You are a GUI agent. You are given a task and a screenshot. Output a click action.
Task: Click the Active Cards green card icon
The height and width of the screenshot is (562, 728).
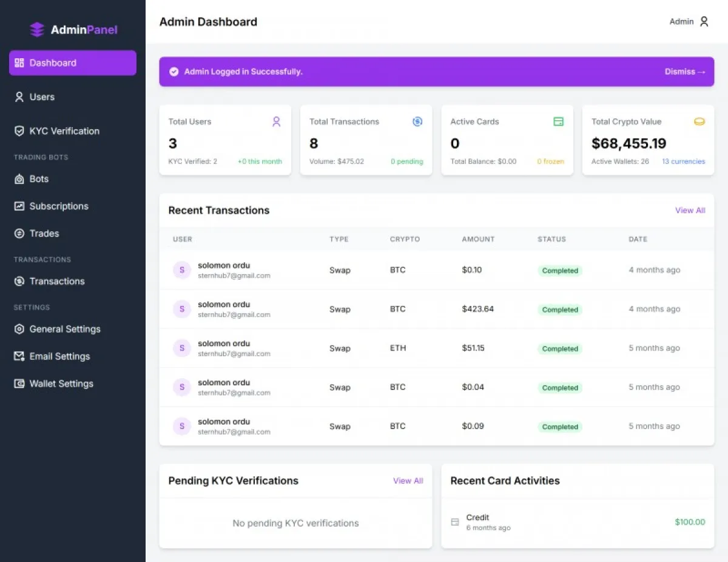tap(558, 121)
